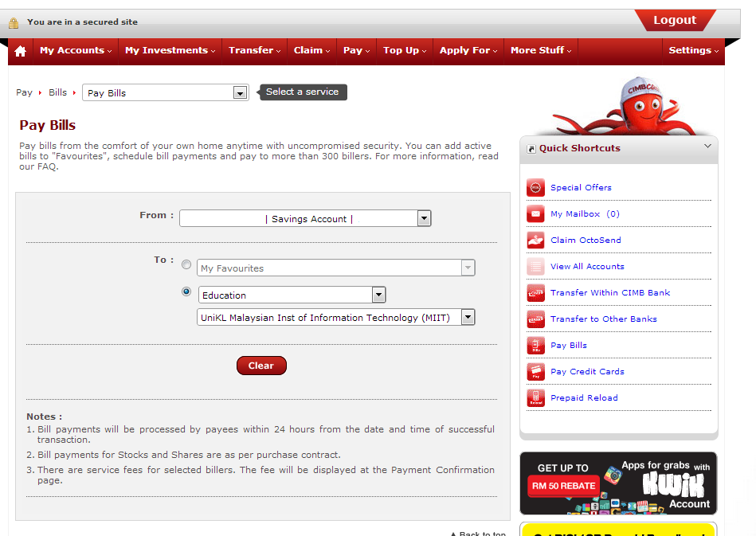Click the Pay Bills page heading

48,125
